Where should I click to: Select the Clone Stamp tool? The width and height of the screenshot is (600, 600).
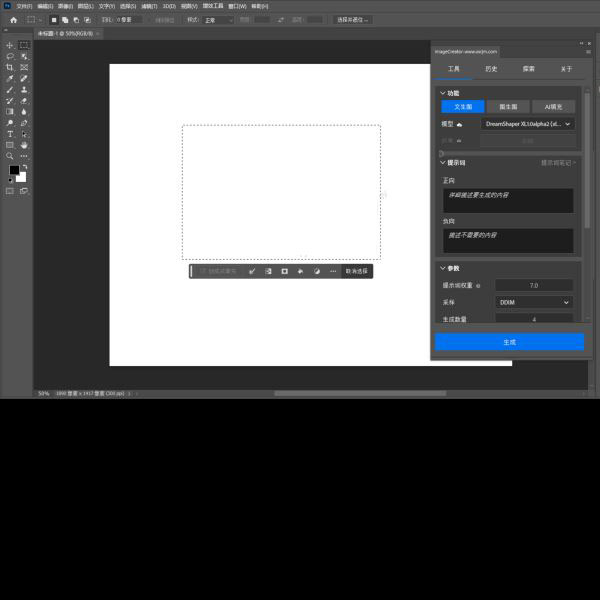(24, 90)
